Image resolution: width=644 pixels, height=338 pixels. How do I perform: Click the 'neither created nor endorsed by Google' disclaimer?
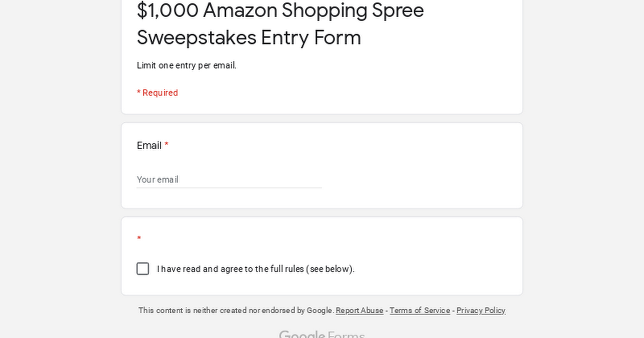click(236, 311)
